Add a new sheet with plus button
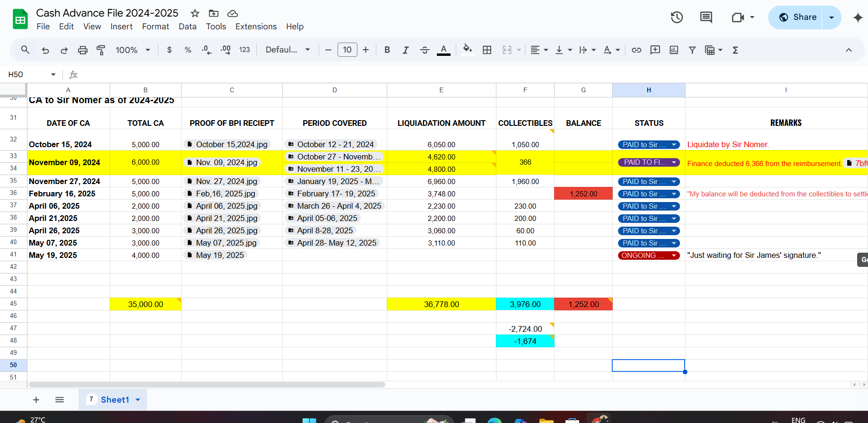The image size is (868, 423). pos(36,400)
